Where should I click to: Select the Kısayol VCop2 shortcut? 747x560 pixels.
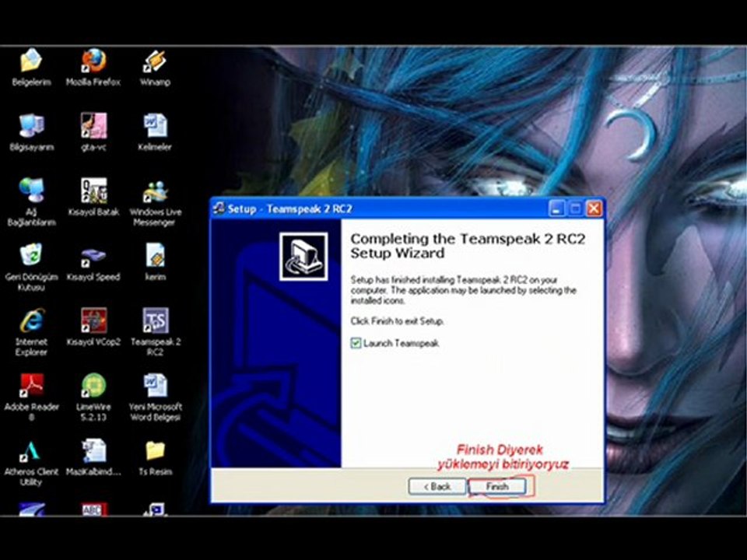pyautogui.click(x=93, y=320)
